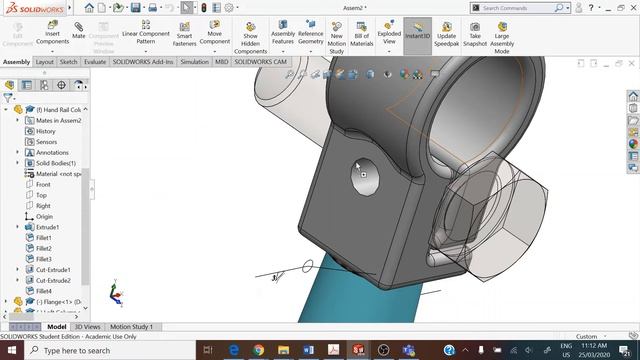The height and width of the screenshot is (360, 640).
Task: Switch to the Layout tab
Action: click(44, 62)
